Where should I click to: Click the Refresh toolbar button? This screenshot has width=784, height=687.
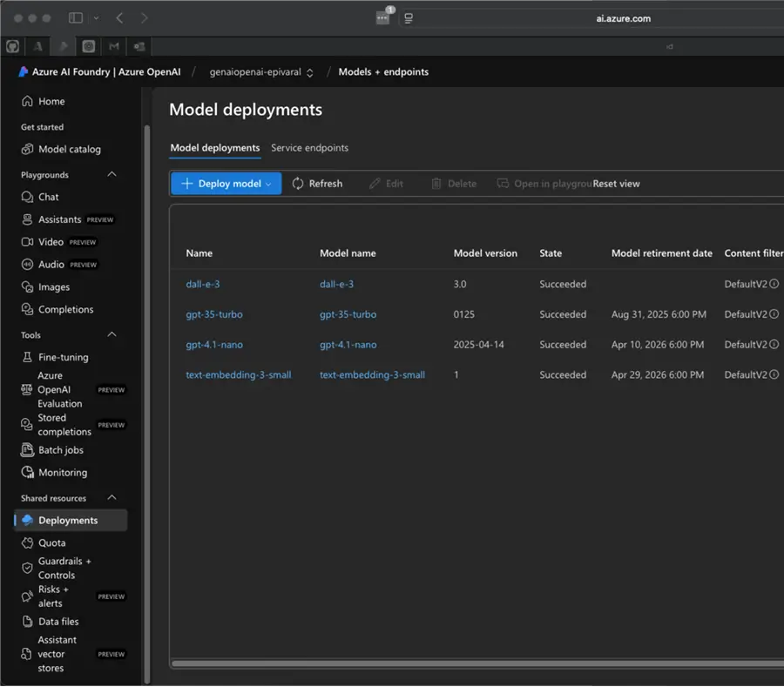point(317,184)
